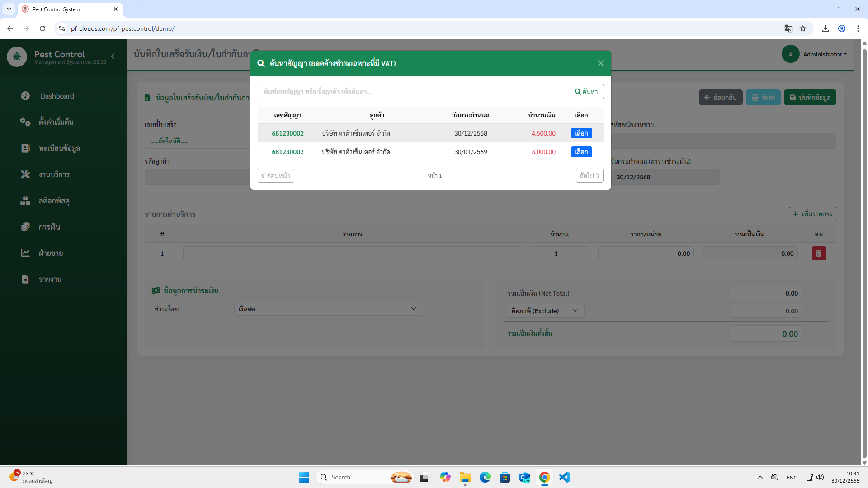Click the contract search text field
Screen dimensions: 868x488
coord(412,92)
